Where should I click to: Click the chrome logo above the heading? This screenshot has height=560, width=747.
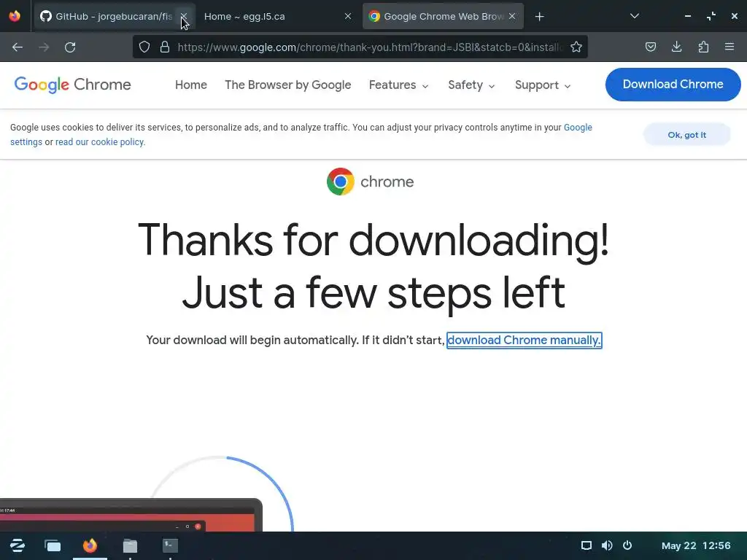pyautogui.click(x=370, y=182)
